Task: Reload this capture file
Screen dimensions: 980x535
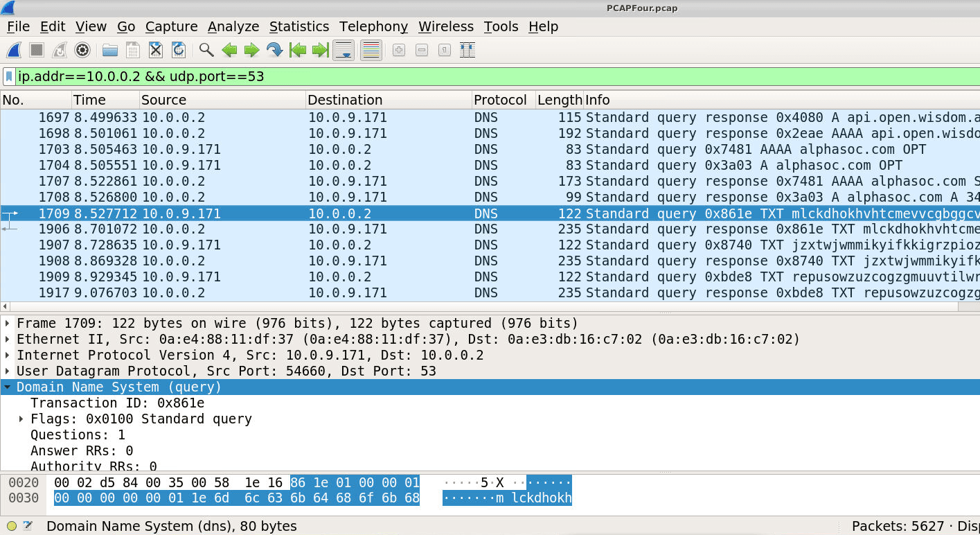Action: coord(179,50)
